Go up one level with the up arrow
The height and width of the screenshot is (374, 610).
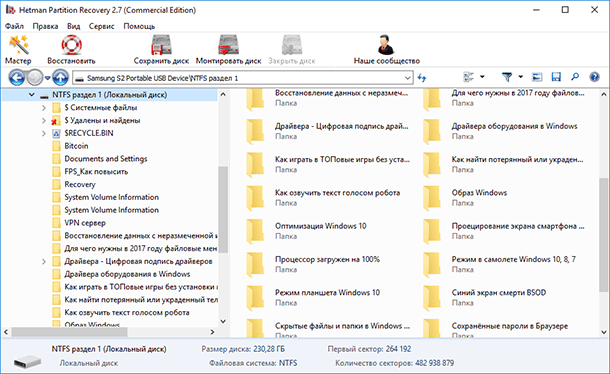pos(61,78)
